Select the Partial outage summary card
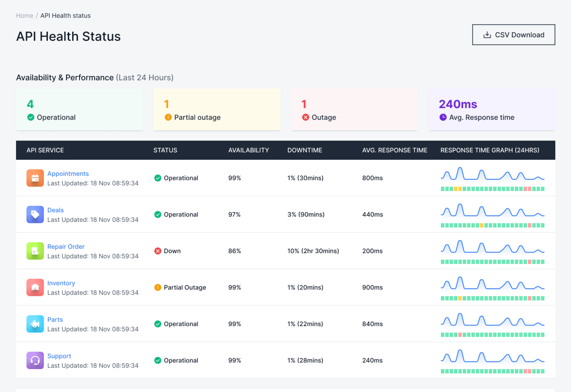Screen dimensions: 571x392 (x=217, y=109)
